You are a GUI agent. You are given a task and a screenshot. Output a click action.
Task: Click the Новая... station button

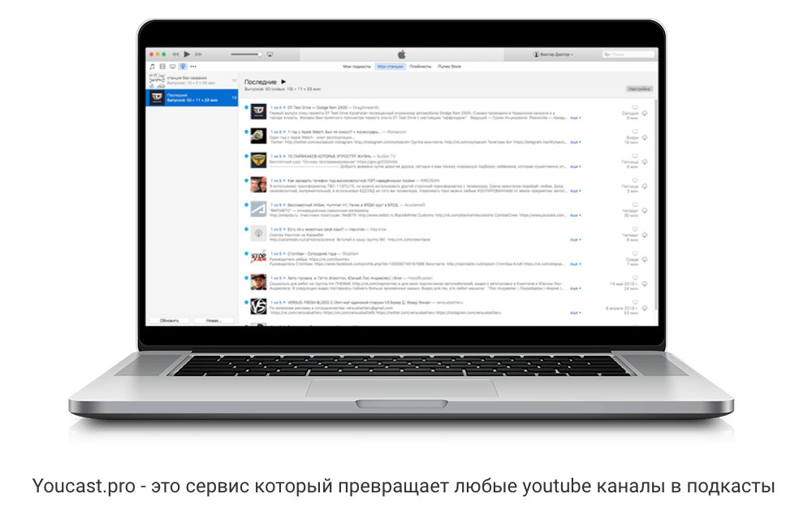click(214, 321)
